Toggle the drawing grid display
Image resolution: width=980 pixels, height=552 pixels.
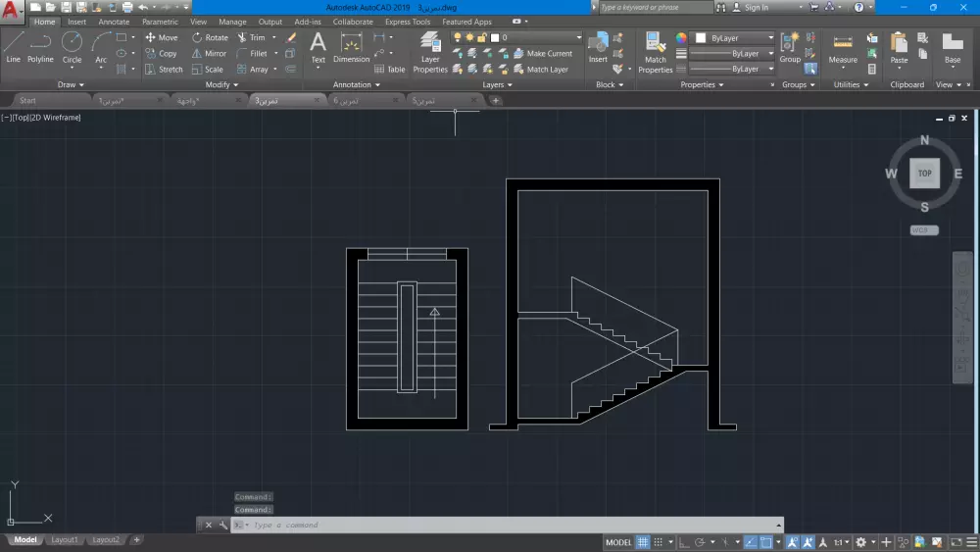click(643, 542)
